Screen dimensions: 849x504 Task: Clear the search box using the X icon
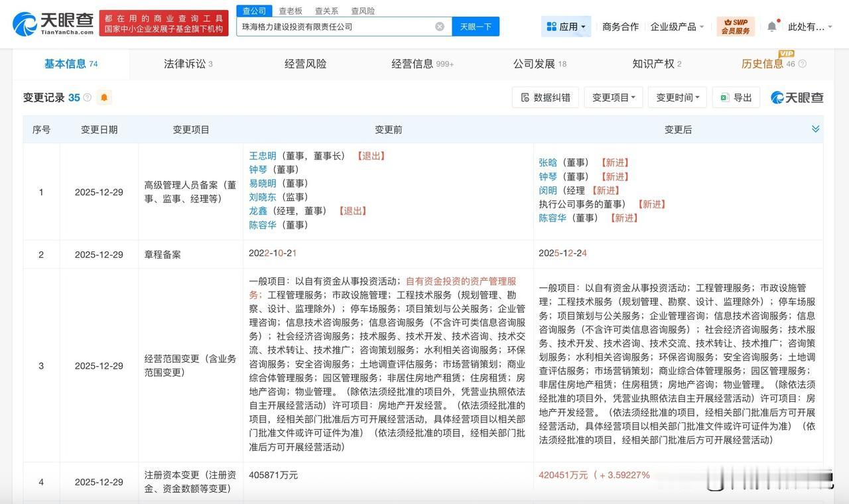pos(439,26)
